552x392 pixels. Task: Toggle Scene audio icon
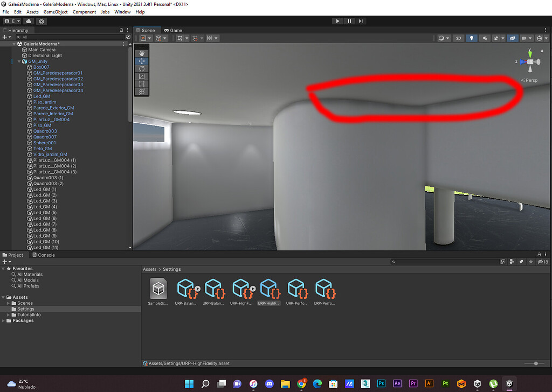485,38
